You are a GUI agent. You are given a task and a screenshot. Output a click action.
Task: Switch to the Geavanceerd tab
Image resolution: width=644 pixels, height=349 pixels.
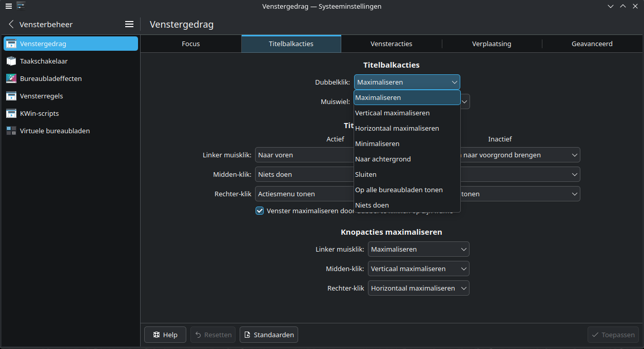[592, 44]
